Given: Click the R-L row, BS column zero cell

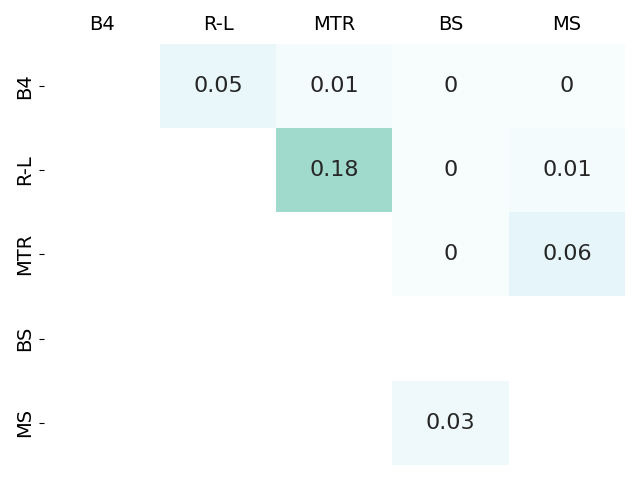Looking at the screenshot, I should tap(450, 169).
